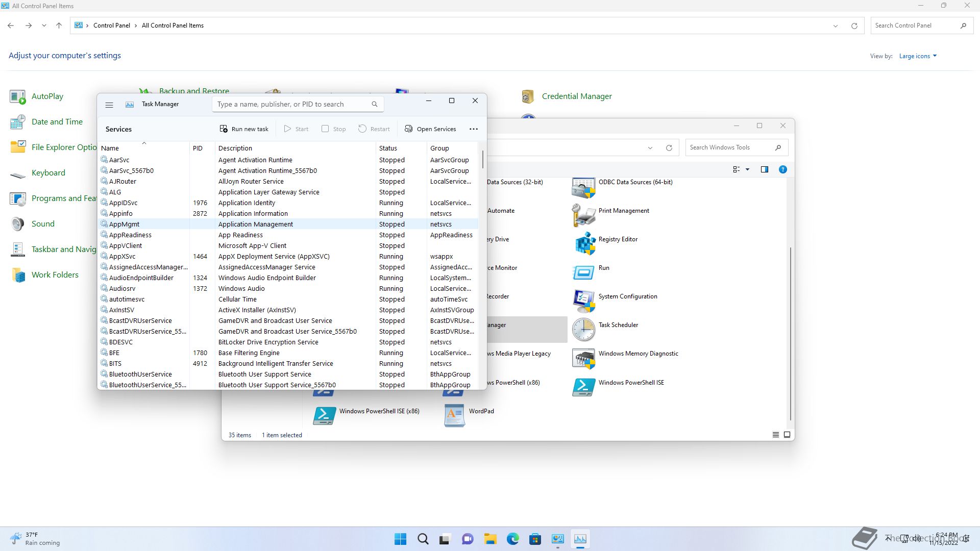
Task: Sort services by Description column header
Action: point(295,148)
